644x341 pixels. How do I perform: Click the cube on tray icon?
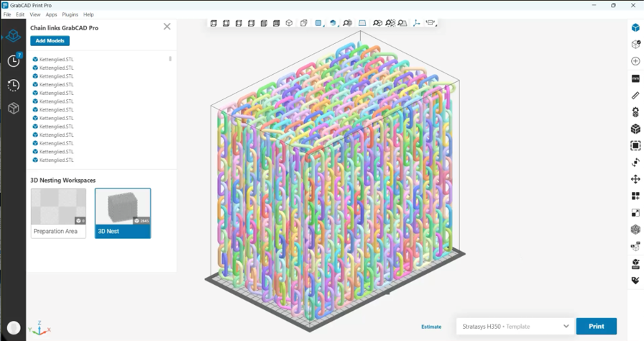(x=635, y=263)
